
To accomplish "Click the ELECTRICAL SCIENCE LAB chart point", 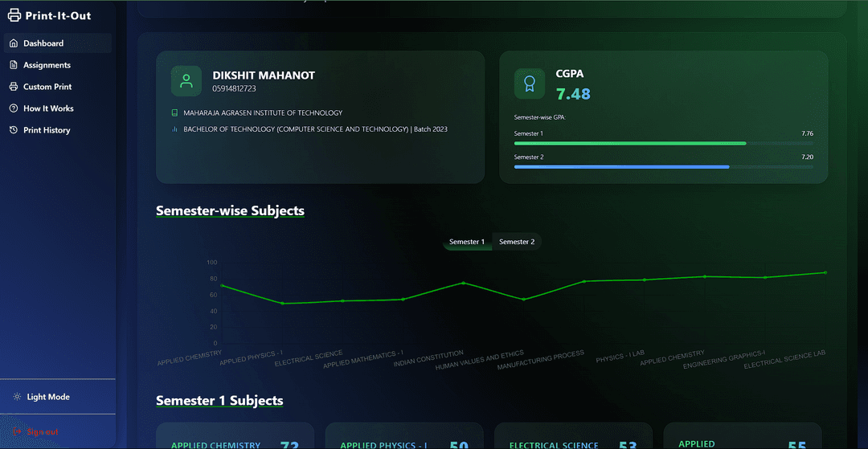I will click(x=825, y=272).
